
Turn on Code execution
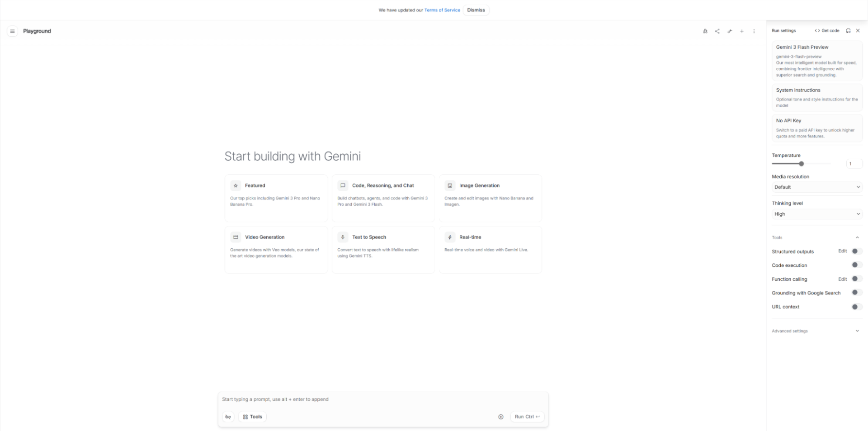(x=855, y=265)
